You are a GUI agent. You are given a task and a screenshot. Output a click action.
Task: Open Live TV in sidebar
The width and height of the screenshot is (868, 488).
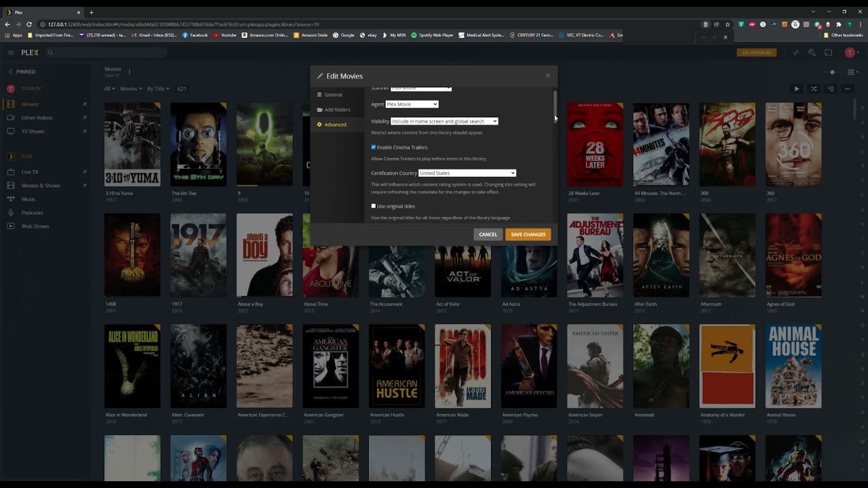pyautogui.click(x=30, y=172)
